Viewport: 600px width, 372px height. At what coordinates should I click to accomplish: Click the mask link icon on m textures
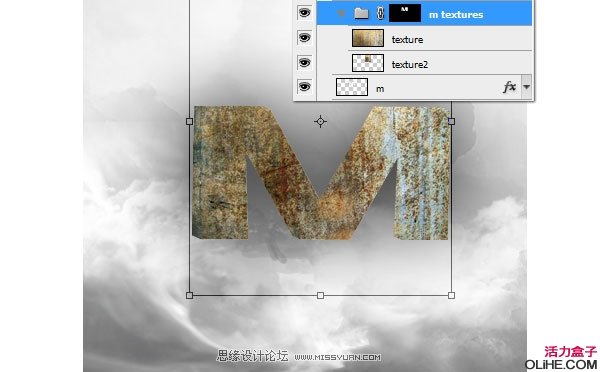tap(380, 13)
